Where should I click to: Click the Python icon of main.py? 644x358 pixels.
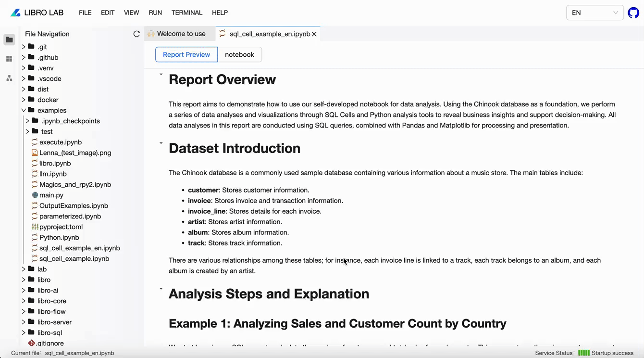(35, 195)
